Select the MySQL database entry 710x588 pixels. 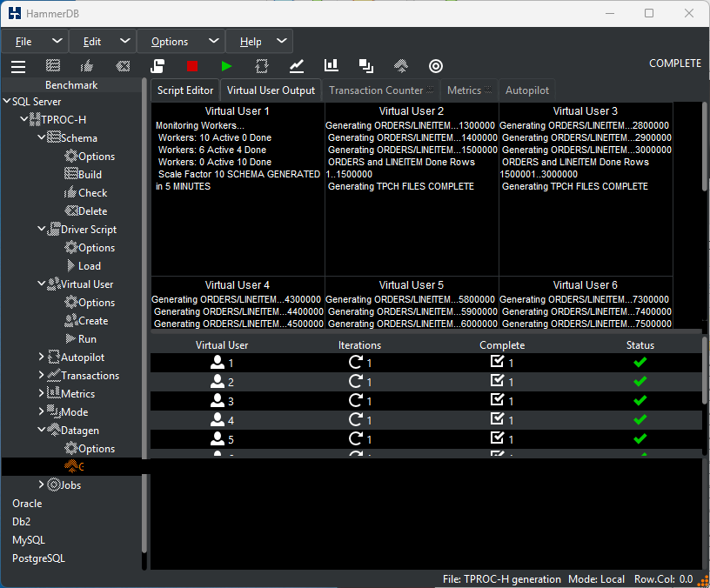pos(29,540)
